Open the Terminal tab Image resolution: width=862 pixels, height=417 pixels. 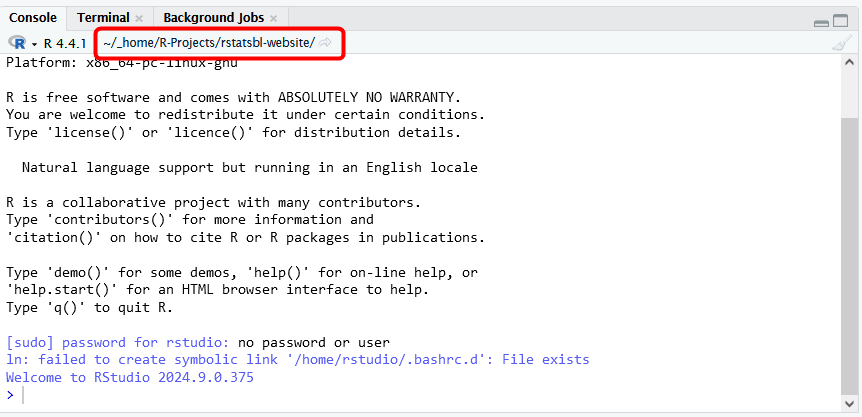[102, 17]
